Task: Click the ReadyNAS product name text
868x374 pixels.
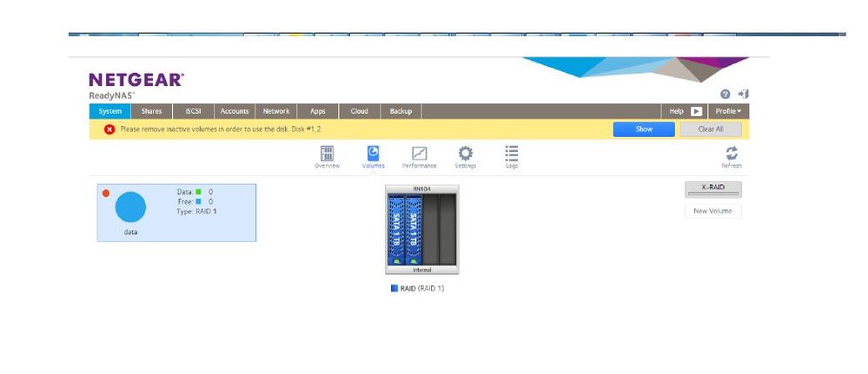Action: tap(111, 95)
